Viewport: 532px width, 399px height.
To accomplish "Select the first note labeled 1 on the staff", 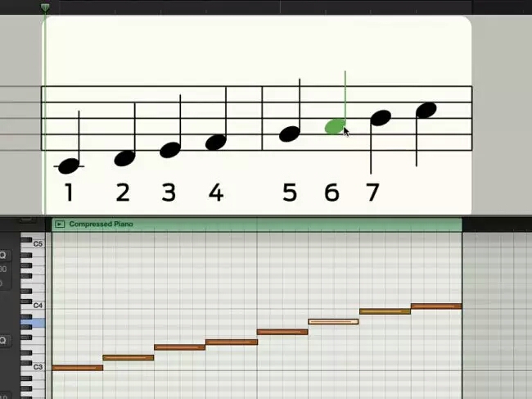I will point(69,166).
